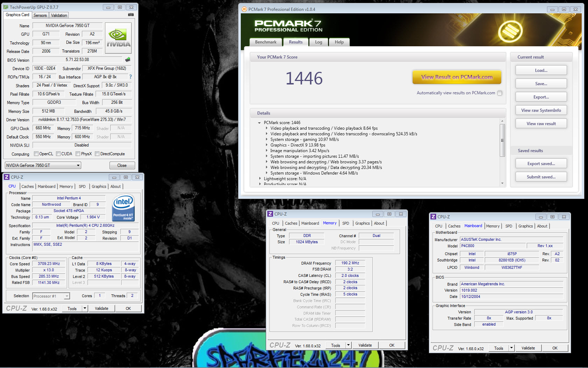Click OK in CPU-Z Memory window
The image size is (588, 368).
pos(392,345)
